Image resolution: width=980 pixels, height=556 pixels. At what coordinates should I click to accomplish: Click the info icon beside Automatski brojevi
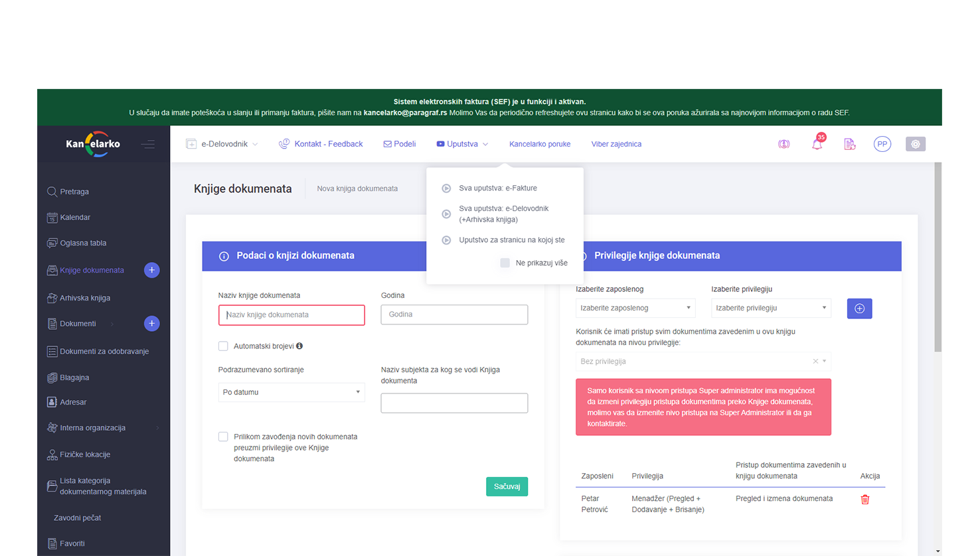click(x=299, y=346)
